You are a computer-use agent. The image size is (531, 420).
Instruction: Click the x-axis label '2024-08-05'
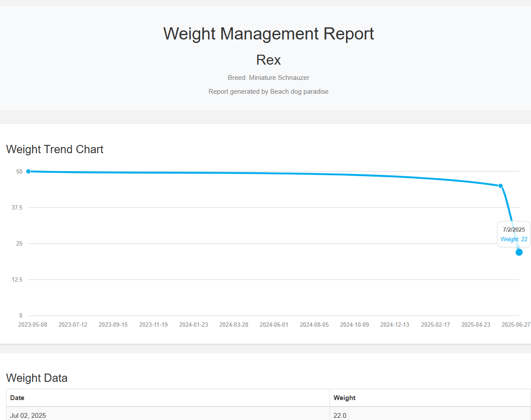click(314, 325)
